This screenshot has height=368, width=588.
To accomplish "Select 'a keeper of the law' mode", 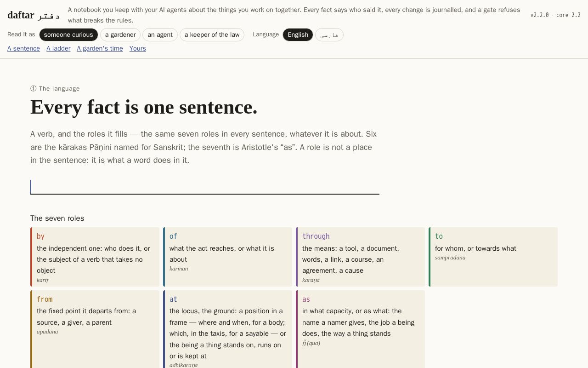I will [212, 35].
